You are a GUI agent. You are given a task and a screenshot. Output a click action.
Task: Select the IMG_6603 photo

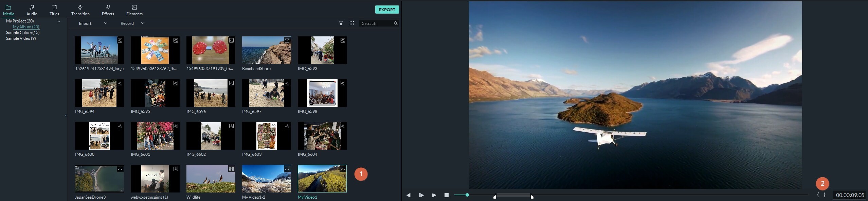point(267,136)
